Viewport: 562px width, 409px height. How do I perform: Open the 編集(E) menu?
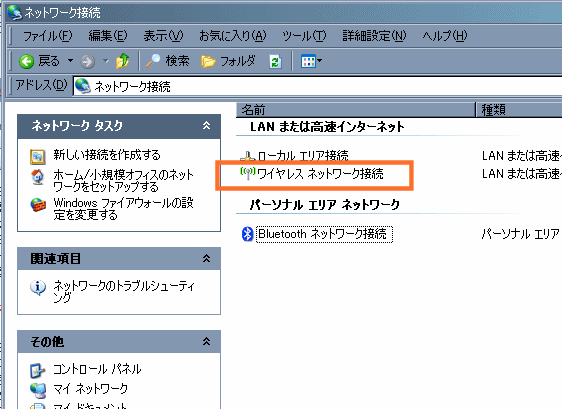pyautogui.click(x=108, y=36)
